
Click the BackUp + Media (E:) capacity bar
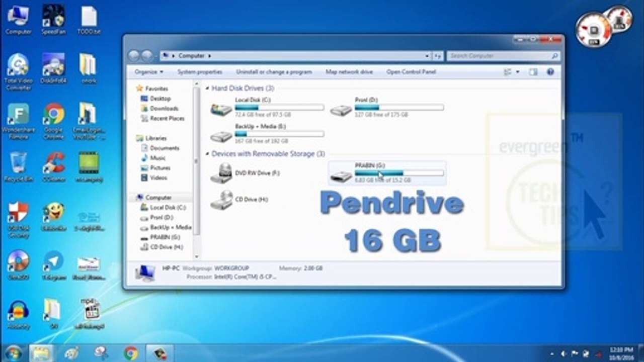pyautogui.click(x=279, y=134)
